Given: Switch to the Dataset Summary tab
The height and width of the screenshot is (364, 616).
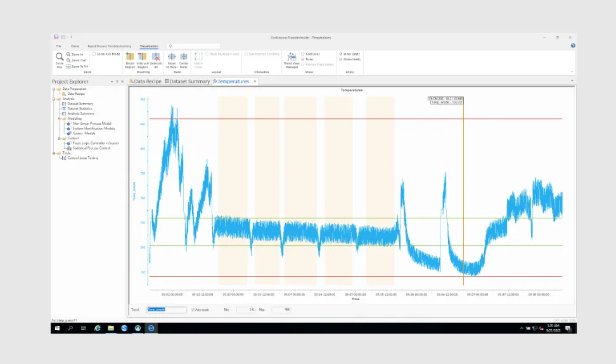Looking at the screenshot, I should pyautogui.click(x=188, y=81).
